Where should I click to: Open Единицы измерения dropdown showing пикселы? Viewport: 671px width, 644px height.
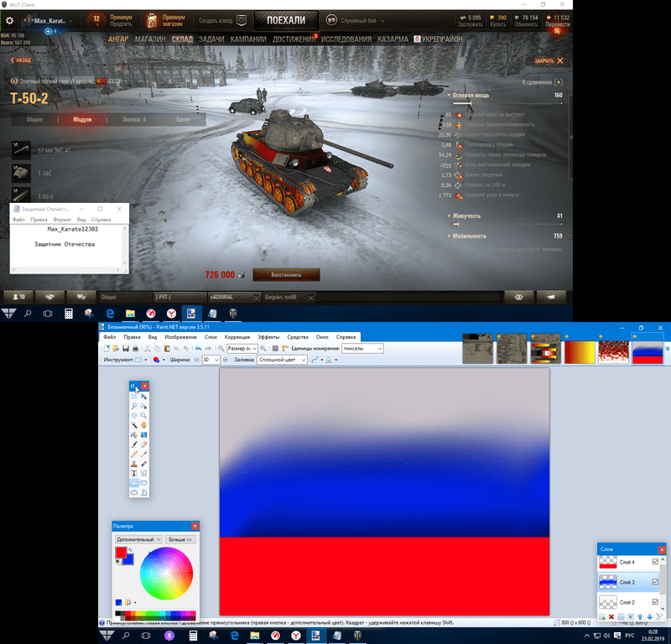coord(362,348)
